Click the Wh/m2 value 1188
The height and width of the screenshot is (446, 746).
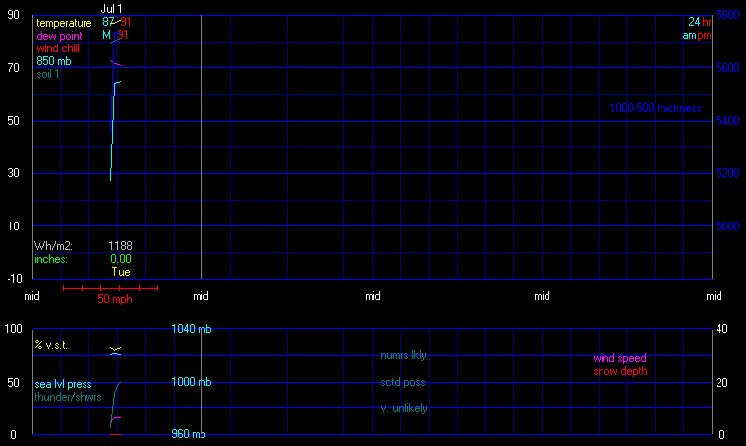[x=120, y=245]
